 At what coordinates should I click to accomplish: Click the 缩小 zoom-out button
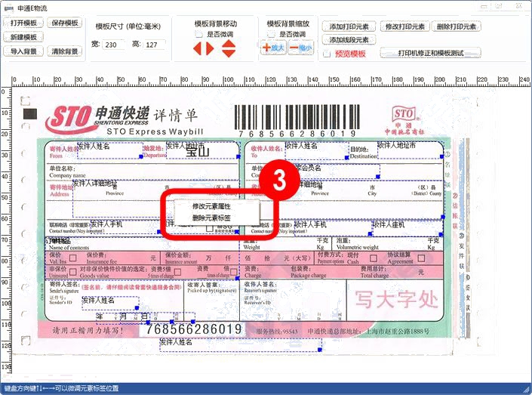tap(300, 48)
